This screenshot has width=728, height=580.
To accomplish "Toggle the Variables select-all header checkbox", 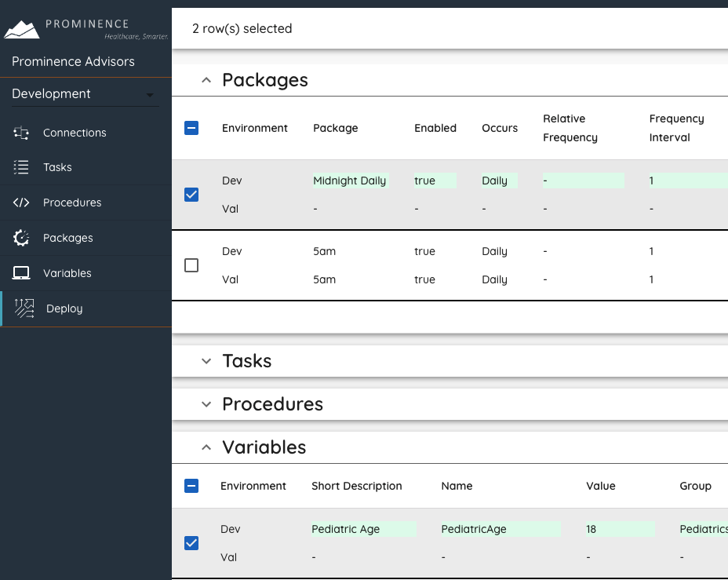I will pyautogui.click(x=191, y=486).
